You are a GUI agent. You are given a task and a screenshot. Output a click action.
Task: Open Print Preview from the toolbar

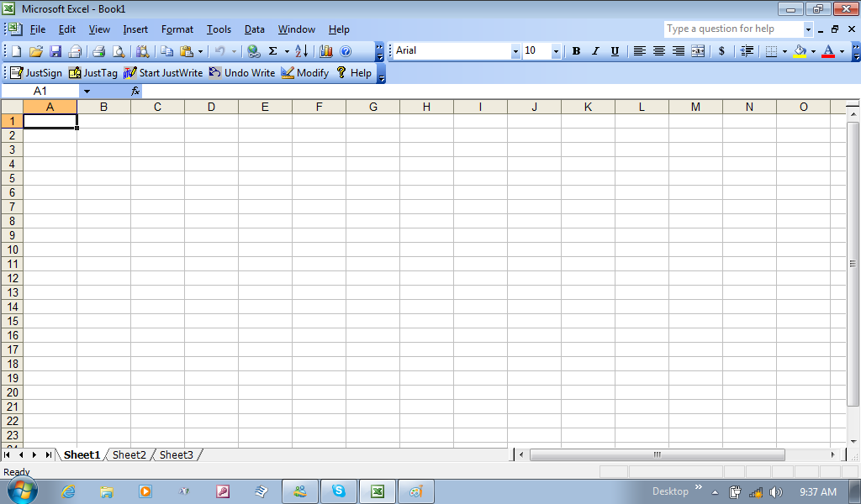[x=119, y=51]
